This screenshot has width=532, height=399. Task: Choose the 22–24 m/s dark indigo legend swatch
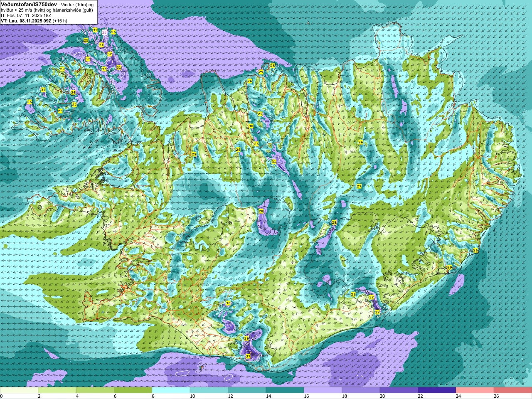437,390
